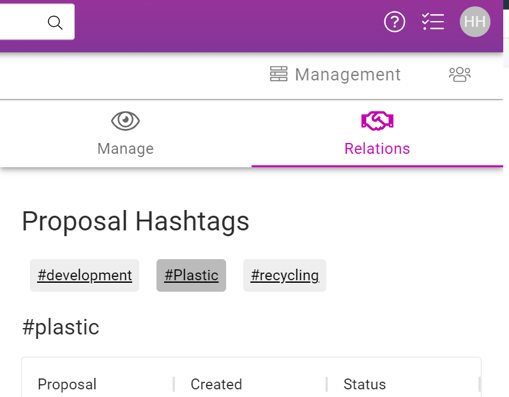509x397 pixels.
Task: Click the Proposal Hashtags heading
Action: 135,221
